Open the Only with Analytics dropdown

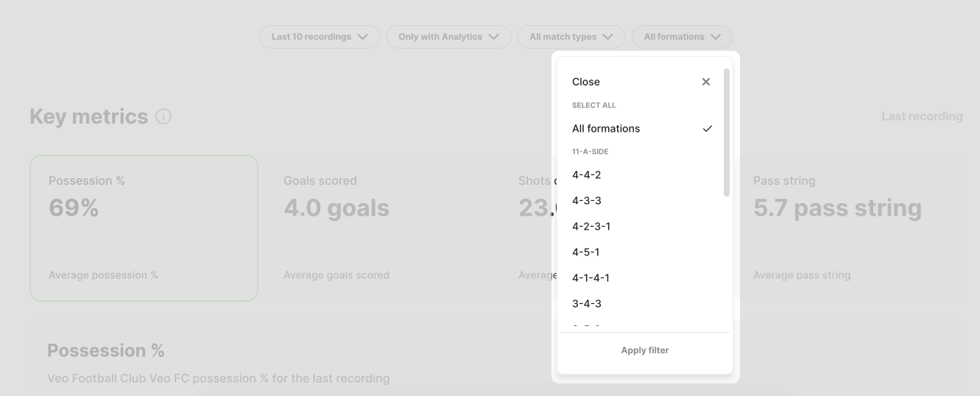click(x=448, y=37)
